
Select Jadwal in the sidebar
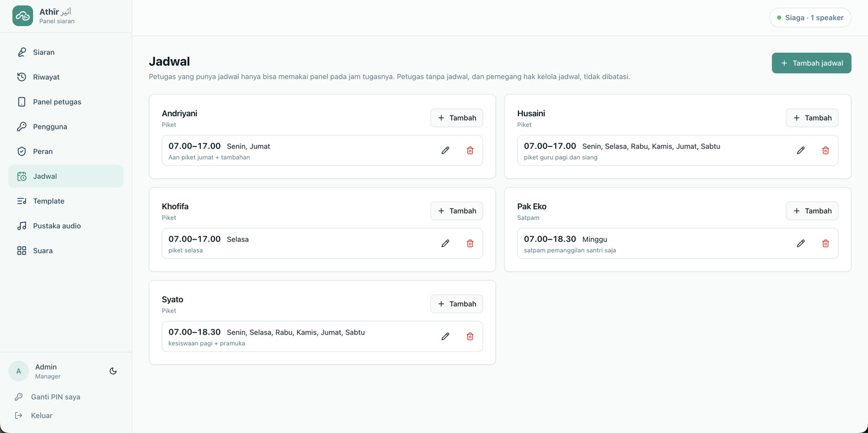(x=66, y=176)
